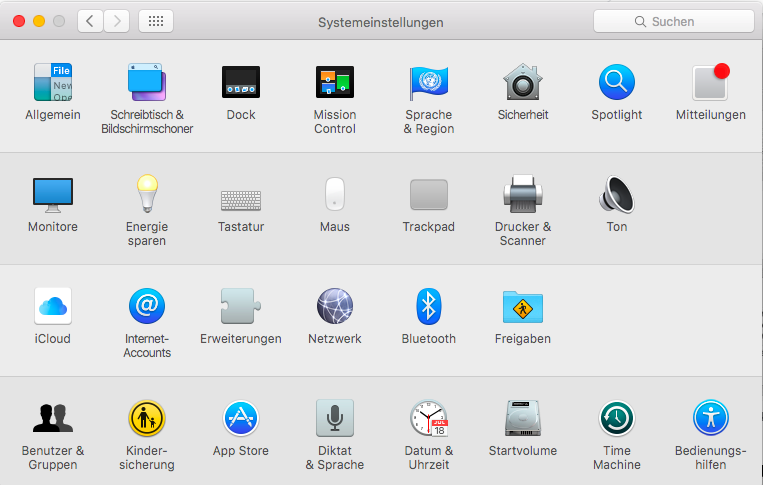Open Tastatur preferences
The image size is (763, 485).
click(241, 200)
